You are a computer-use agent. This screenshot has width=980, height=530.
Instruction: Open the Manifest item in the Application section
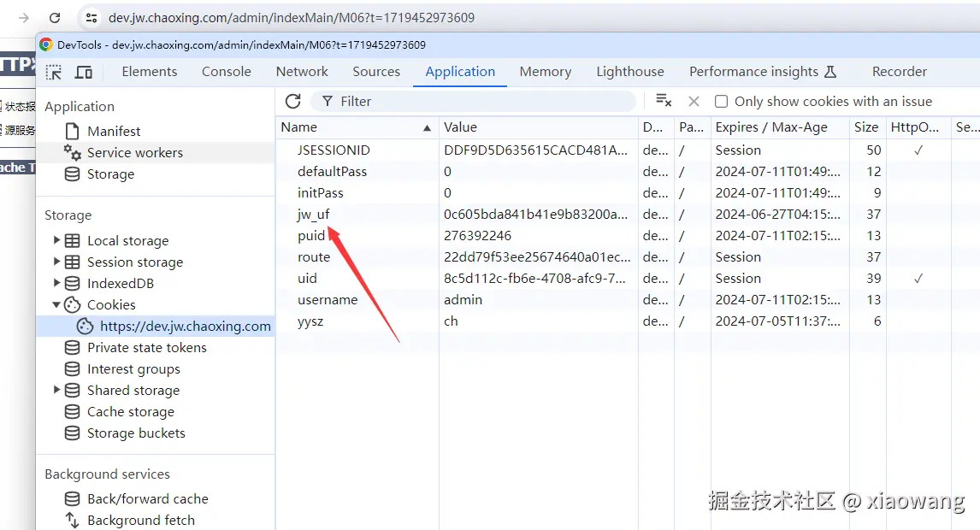point(113,132)
